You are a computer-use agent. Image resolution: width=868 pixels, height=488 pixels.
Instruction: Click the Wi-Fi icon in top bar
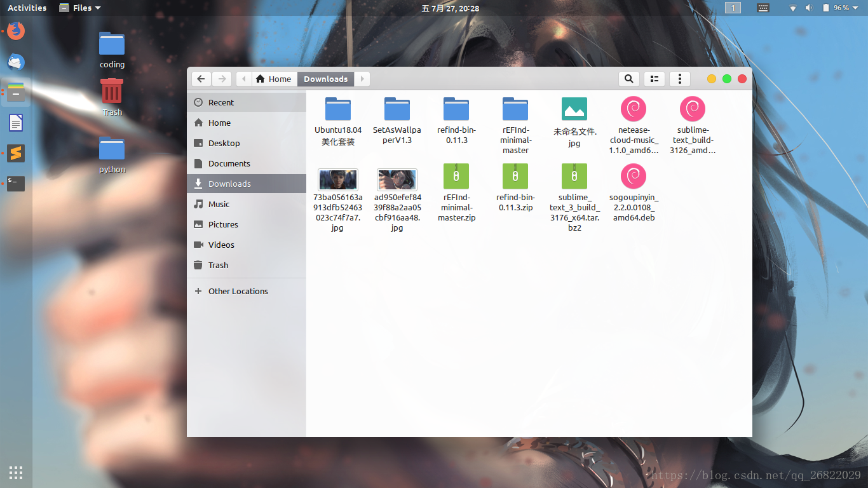[793, 8]
